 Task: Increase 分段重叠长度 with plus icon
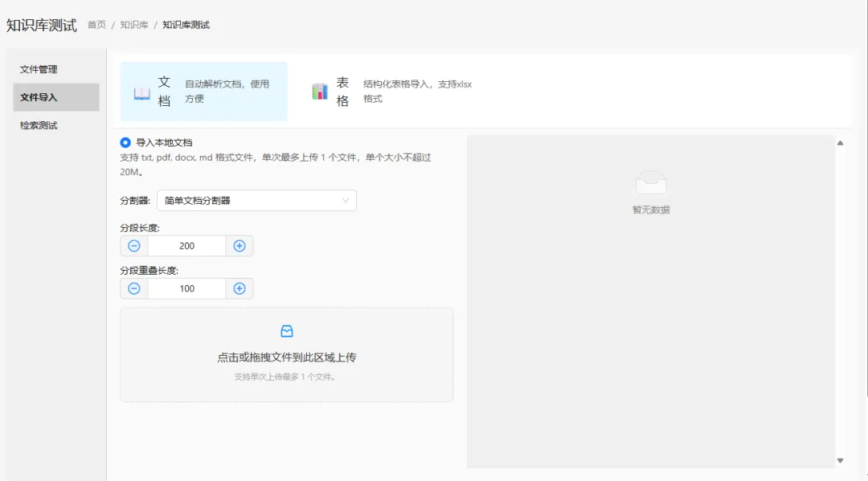pos(240,288)
